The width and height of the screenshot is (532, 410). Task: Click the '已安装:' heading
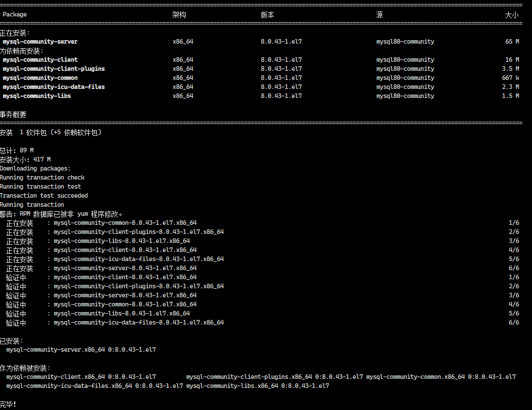[11, 341]
